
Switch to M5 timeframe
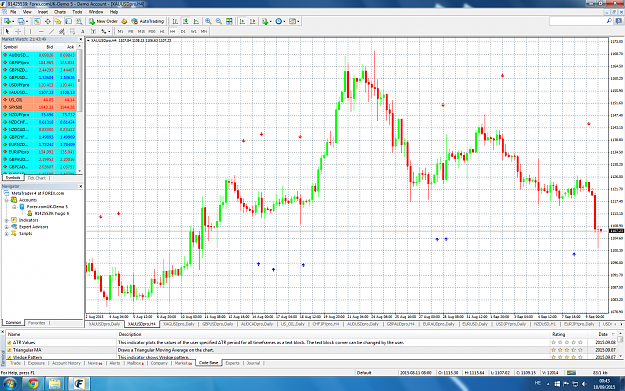(130, 31)
